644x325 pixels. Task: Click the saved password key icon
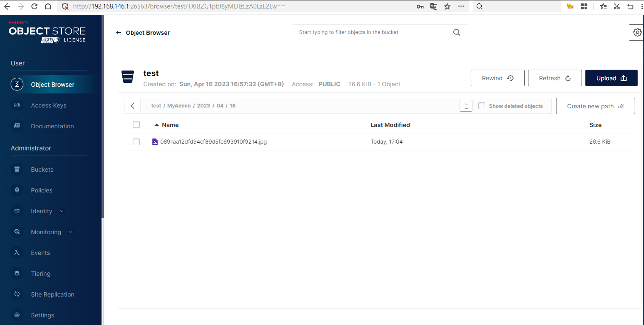pos(420,6)
